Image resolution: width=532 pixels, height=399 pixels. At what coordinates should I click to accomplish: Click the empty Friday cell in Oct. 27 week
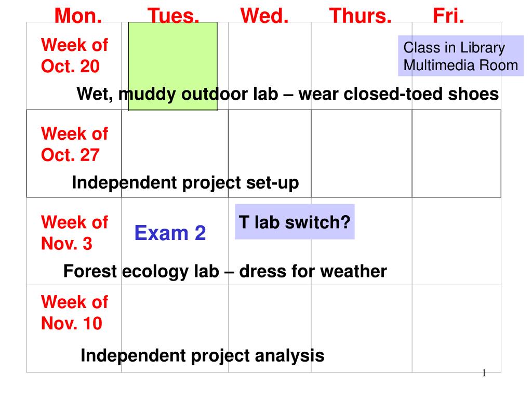pyautogui.click(x=456, y=153)
